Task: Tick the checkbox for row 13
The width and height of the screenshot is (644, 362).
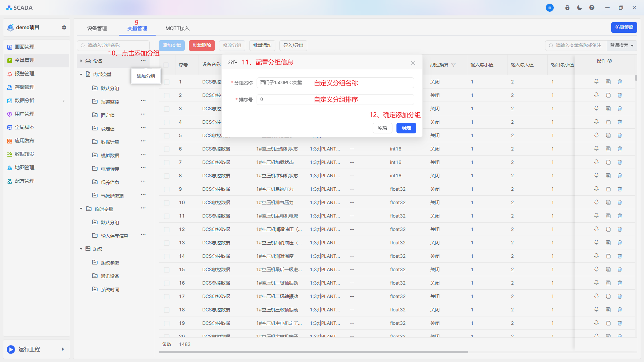Action: [x=167, y=243]
